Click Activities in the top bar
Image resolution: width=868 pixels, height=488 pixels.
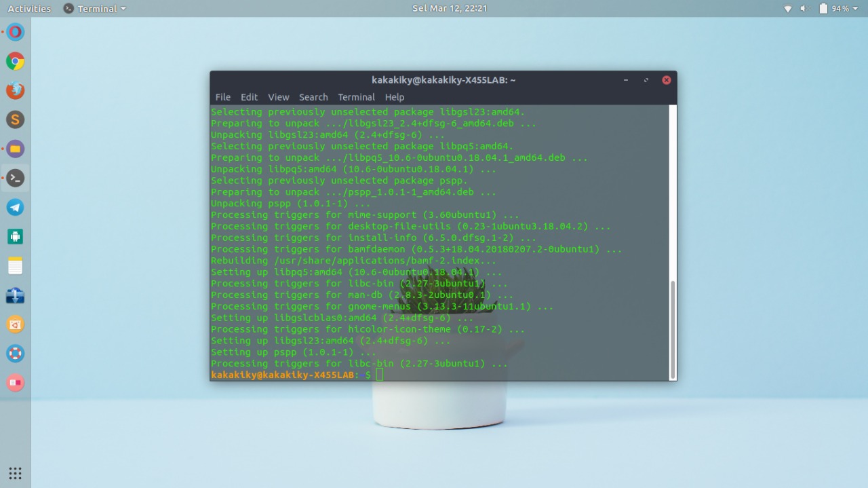[28, 8]
